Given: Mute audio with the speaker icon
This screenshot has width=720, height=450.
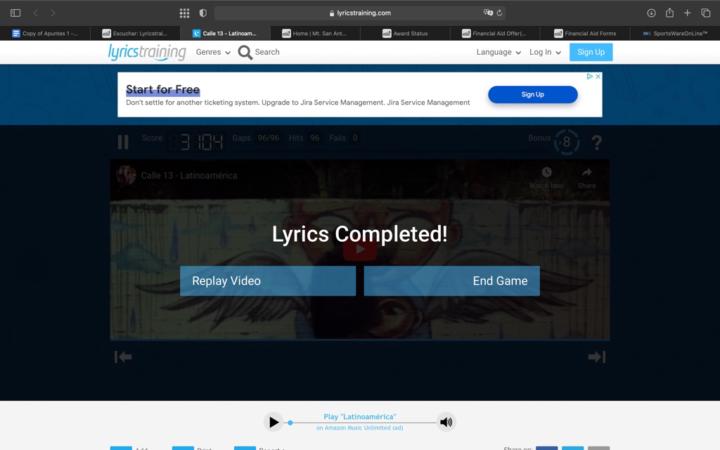Looking at the screenshot, I should (446, 422).
